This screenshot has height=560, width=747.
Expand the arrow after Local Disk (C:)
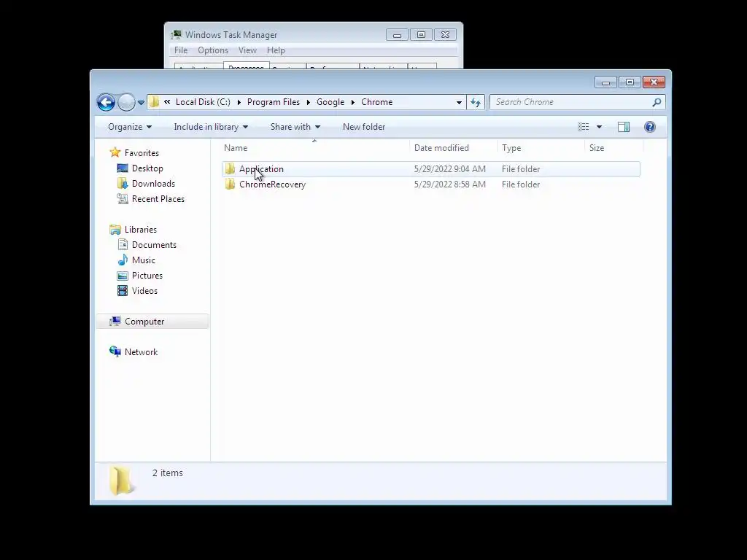(x=239, y=102)
